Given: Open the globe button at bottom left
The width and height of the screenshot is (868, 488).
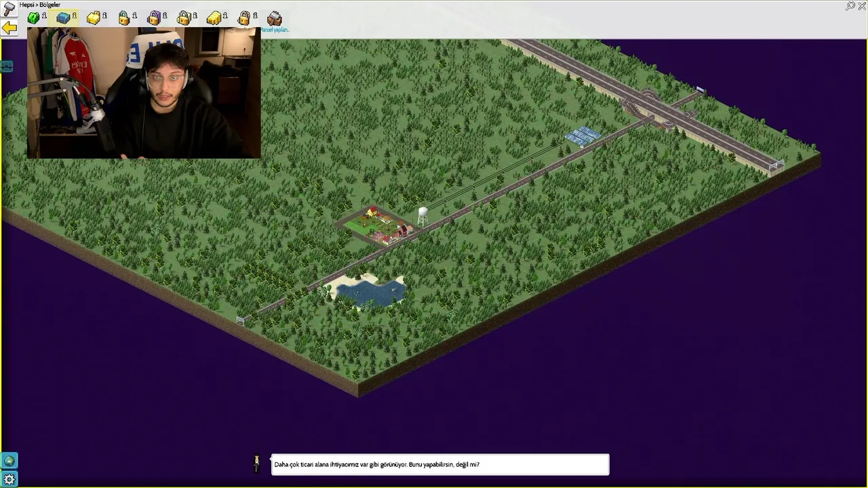Looking at the screenshot, I should click(9, 461).
